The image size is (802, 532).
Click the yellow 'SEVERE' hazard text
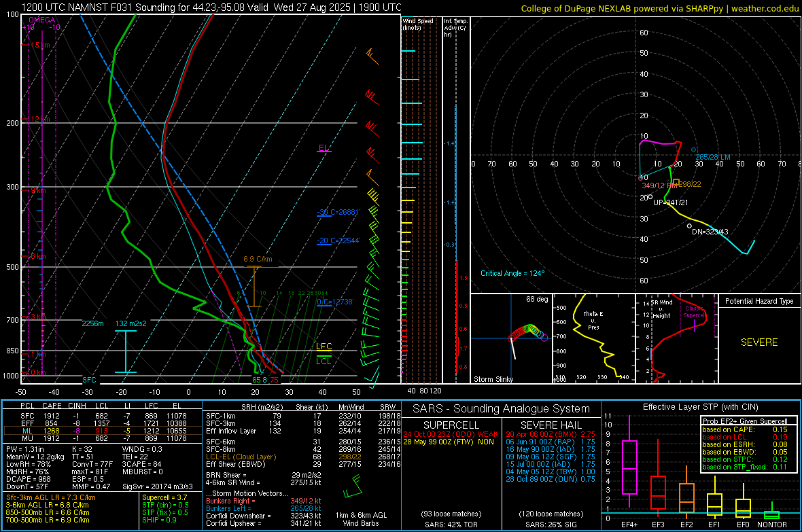[x=759, y=342]
